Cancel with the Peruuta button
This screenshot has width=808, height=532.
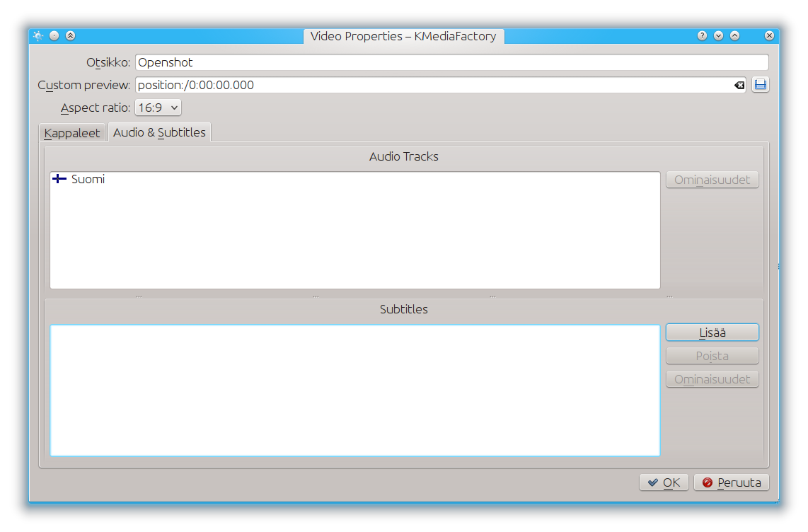[731, 482]
